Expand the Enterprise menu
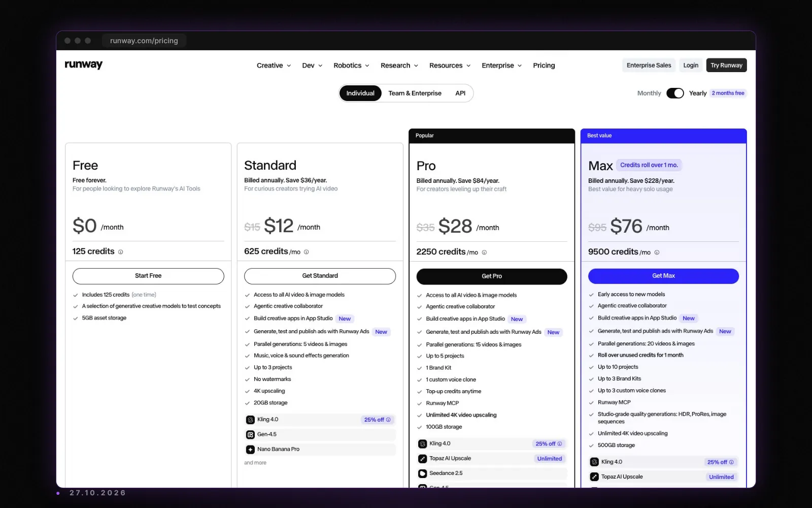Image resolution: width=812 pixels, height=508 pixels. click(501, 66)
